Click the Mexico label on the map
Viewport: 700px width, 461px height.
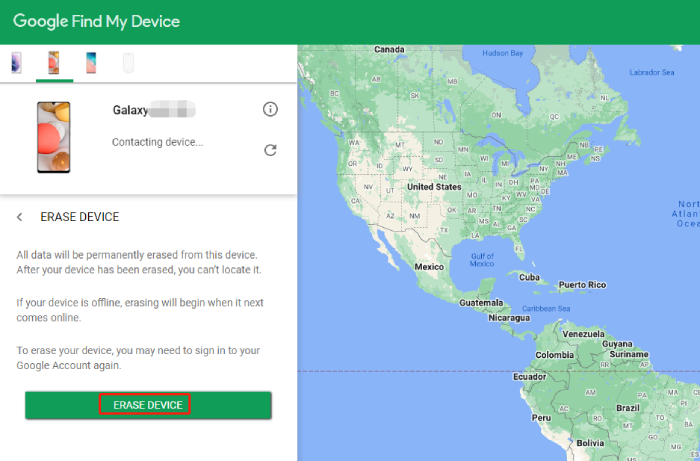(x=429, y=267)
